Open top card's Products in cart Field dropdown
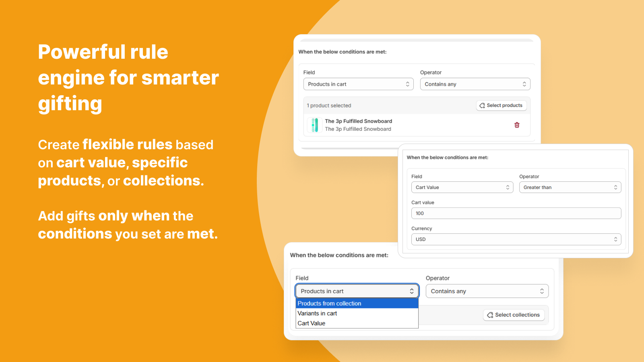The height and width of the screenshot is (362, 644). click(358, 84)
